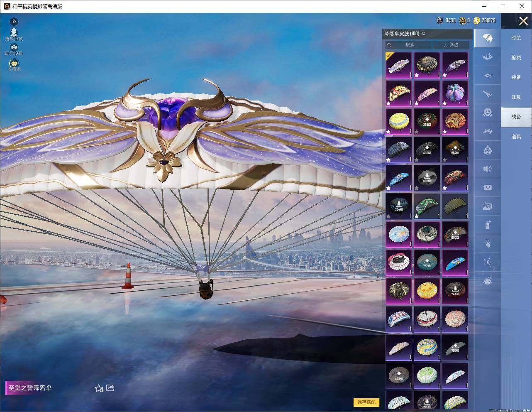
Task: Select the propeller plane category icon
Action: pos(487,131)
